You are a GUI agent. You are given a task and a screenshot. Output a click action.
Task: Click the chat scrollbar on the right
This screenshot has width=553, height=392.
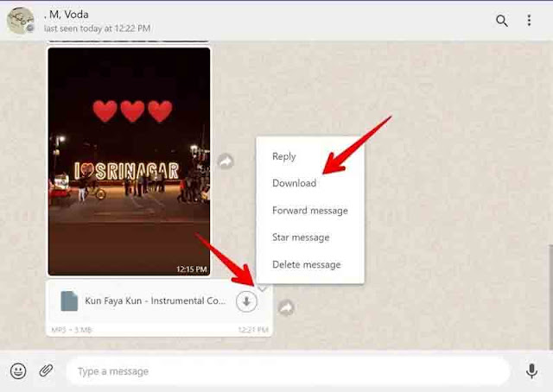coord(550,297)
